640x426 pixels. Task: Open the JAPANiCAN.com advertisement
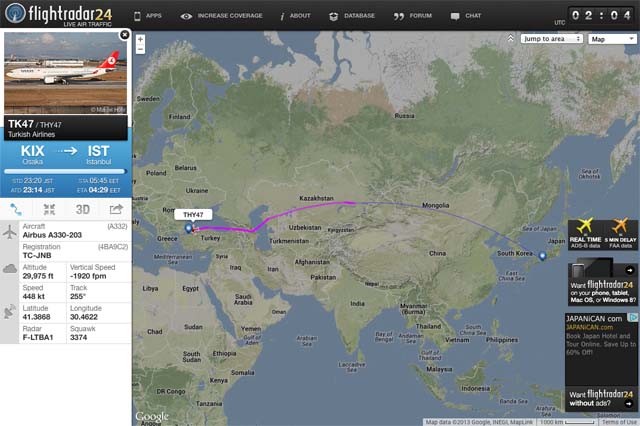click(x=601, y=349)
